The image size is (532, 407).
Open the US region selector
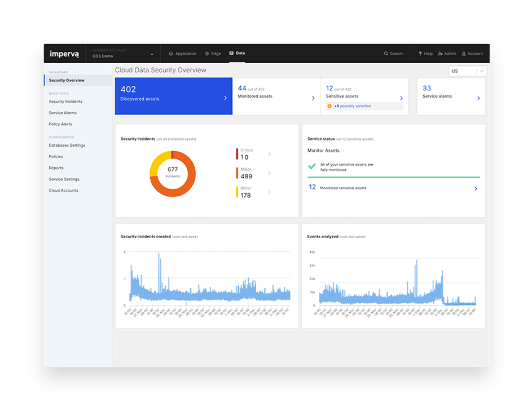click(467, 71)
